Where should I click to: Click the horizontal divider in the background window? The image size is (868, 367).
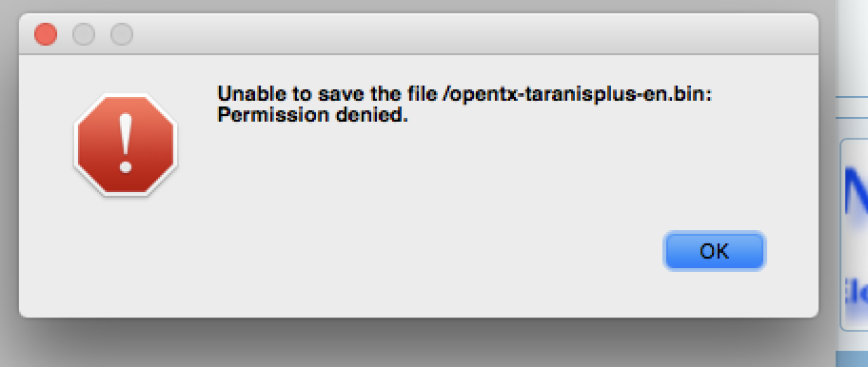[x=853, y=97]
